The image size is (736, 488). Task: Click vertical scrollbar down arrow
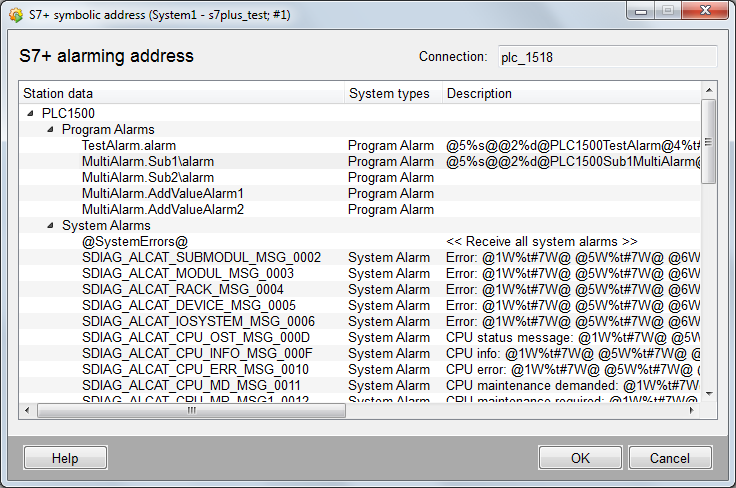[708, 394]
